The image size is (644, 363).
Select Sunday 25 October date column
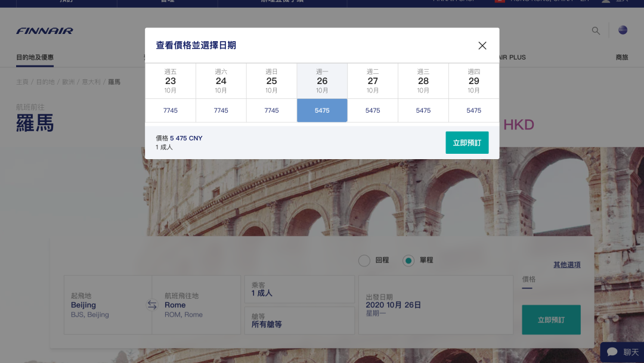(271, 81)
